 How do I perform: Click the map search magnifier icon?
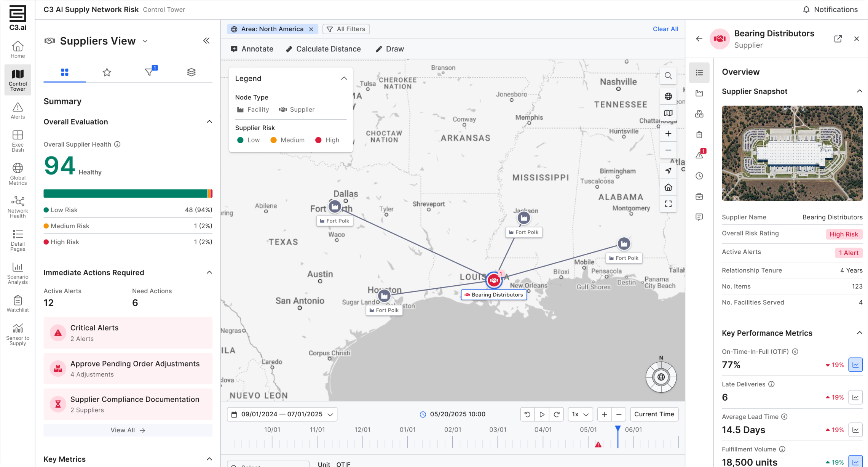click(x=668, y=76)
